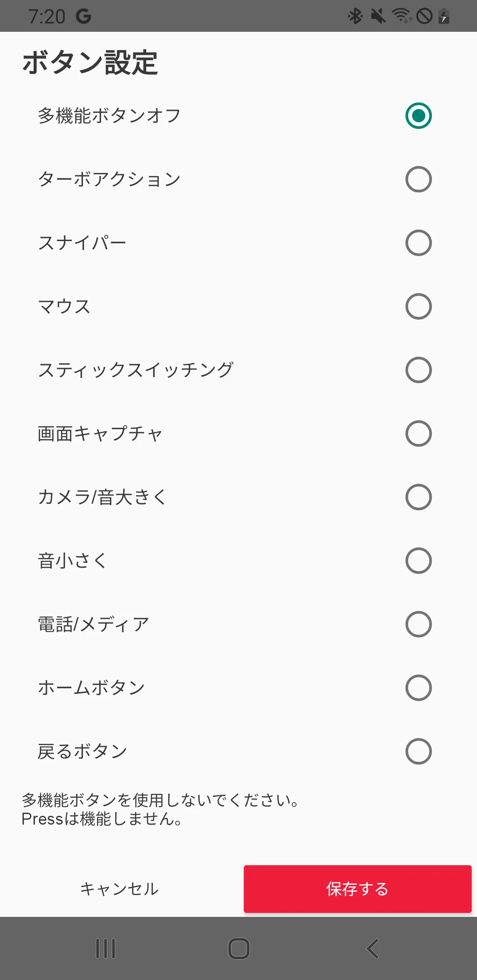Click the selected 多機能ボタンオフ radio button

pos(418,116)
